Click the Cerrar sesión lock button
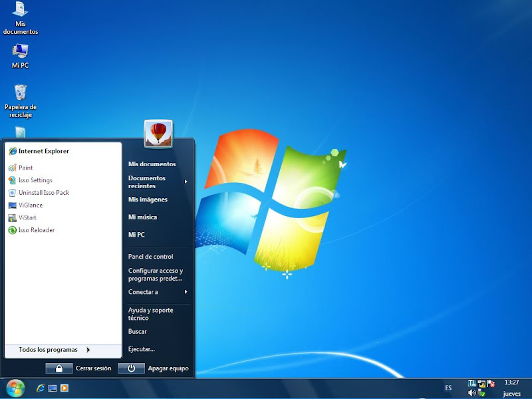The height and width of the screenshot is (399, 532). pos(59,368)
